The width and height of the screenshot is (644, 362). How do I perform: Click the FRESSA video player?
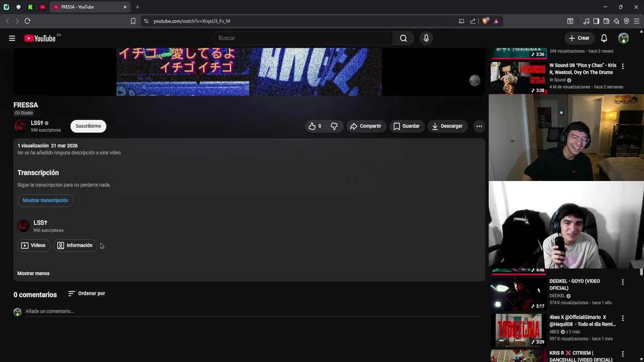point(249,72)
